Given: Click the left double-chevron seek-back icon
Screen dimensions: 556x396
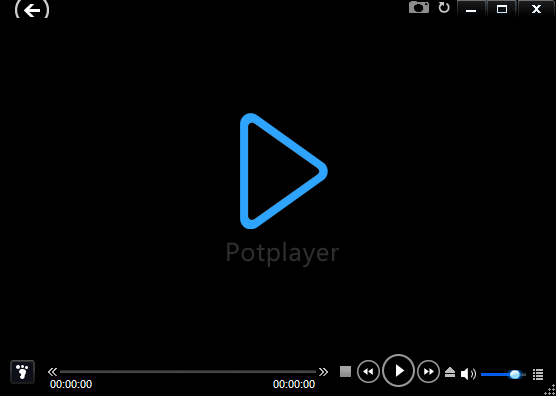Looking at the screenshot, I should [52, 372].
